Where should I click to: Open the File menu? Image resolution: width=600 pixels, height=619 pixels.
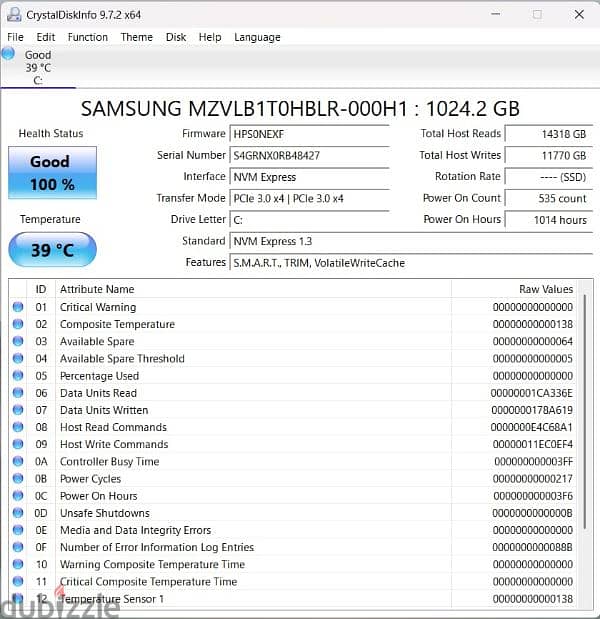15,37
